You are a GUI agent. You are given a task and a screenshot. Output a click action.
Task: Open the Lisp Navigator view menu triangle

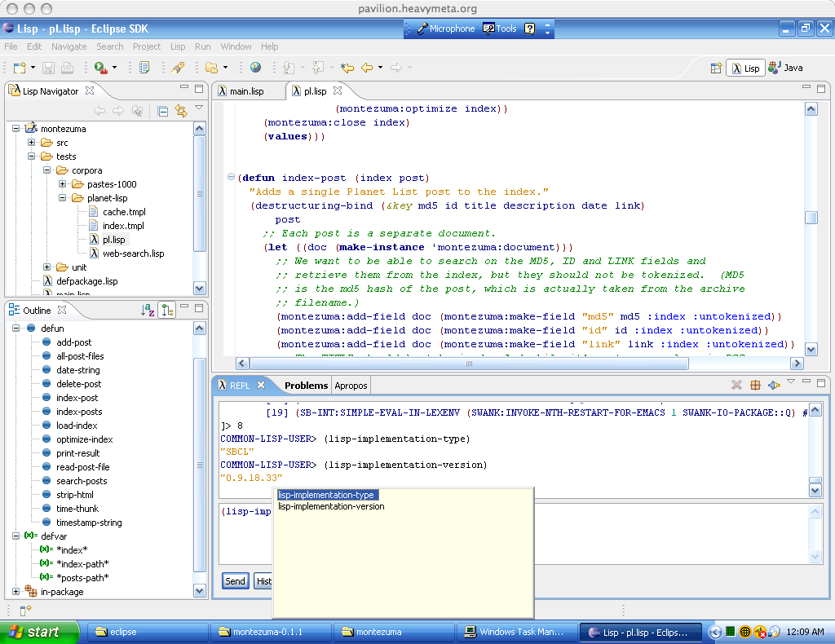pos(199,108)
